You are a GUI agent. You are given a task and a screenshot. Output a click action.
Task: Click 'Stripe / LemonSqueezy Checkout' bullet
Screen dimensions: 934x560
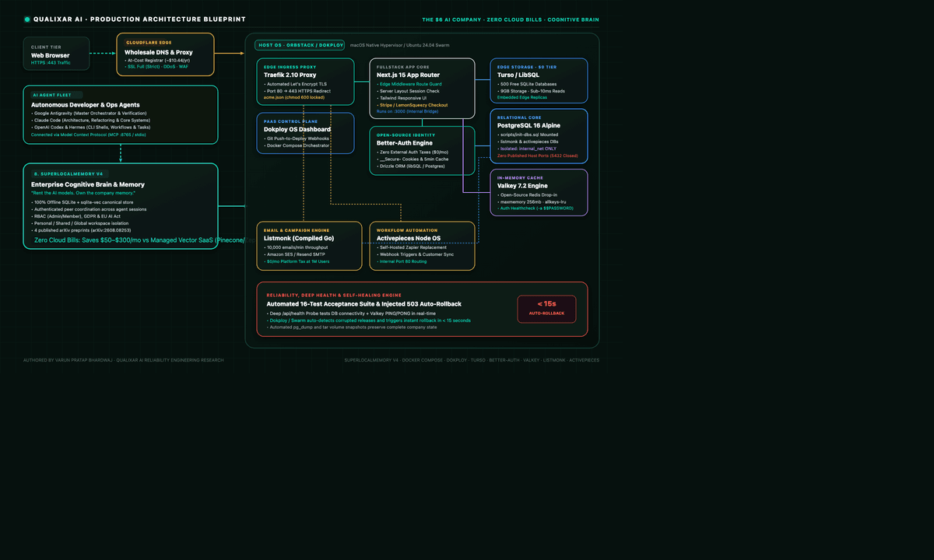(412, 105)
